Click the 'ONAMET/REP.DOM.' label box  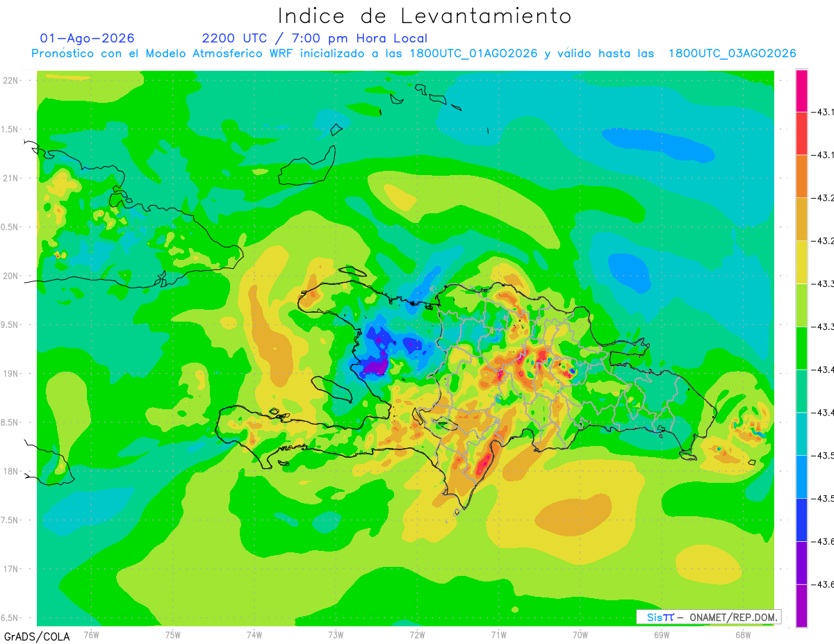tap(708, 617)
